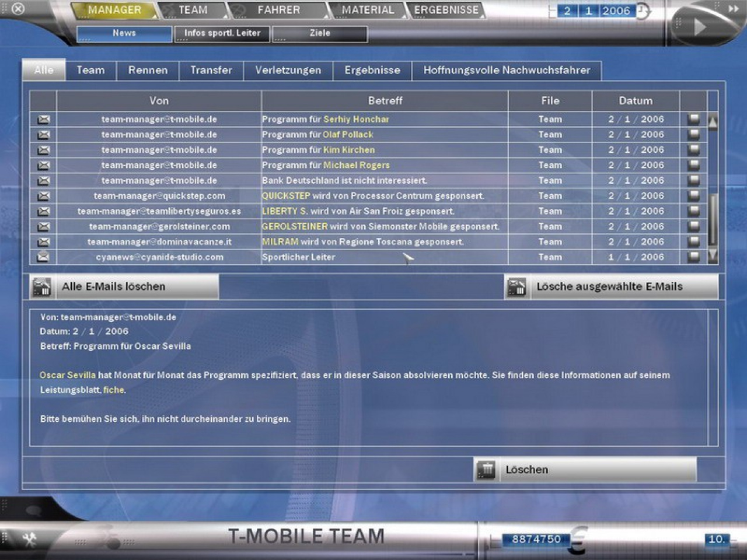Click email list scroll-up arrow
This screenshot has height=560, width=747.
[713, 122]
